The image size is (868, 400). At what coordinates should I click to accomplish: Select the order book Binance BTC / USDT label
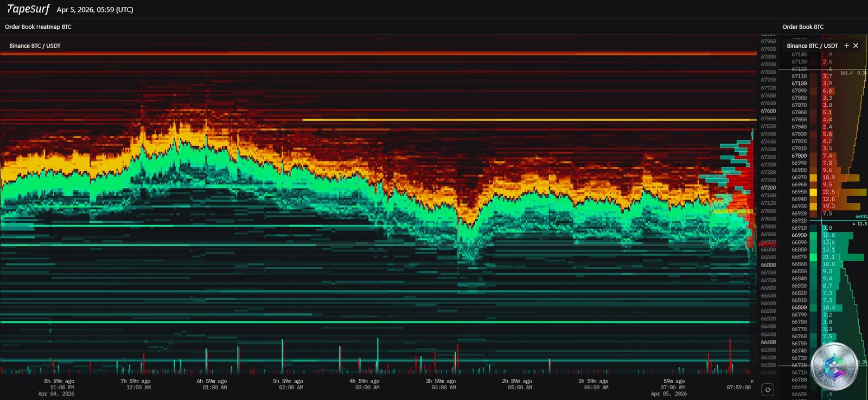click(x=812, y=46)
